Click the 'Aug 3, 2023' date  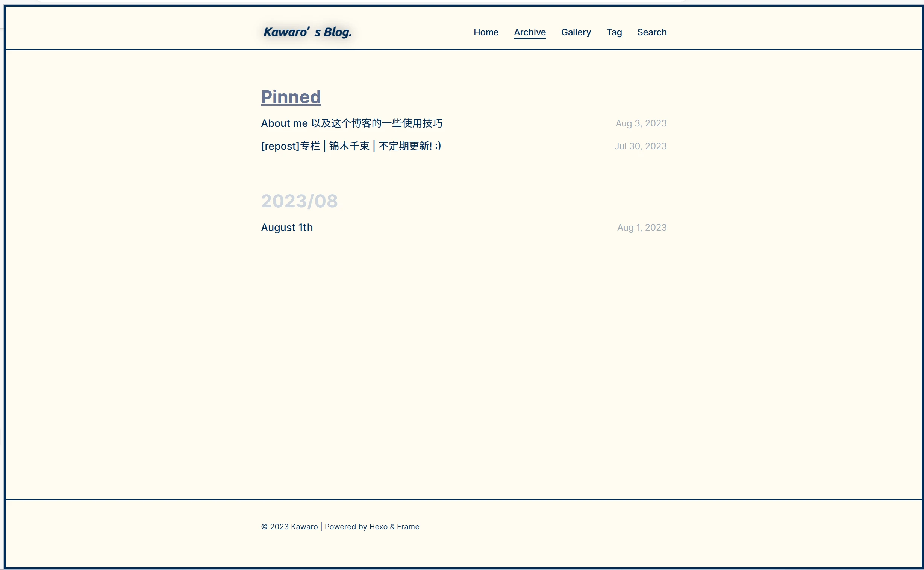point(641,123)
